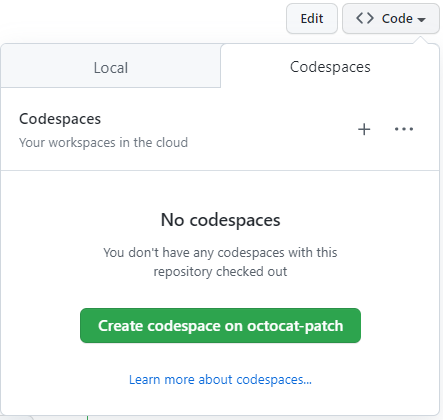This screenshot has width=443, height=420.
Task: Select the Codespaces tab
Action: point(330,67)
